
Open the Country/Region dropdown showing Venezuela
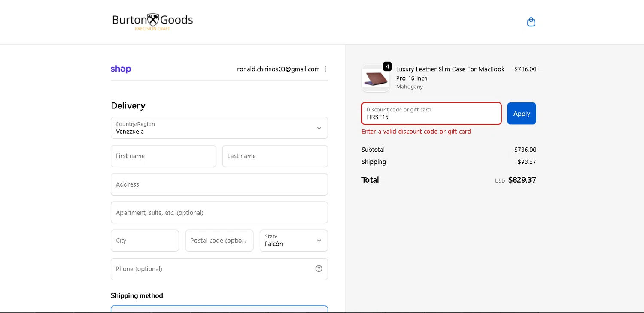[219, 128]
